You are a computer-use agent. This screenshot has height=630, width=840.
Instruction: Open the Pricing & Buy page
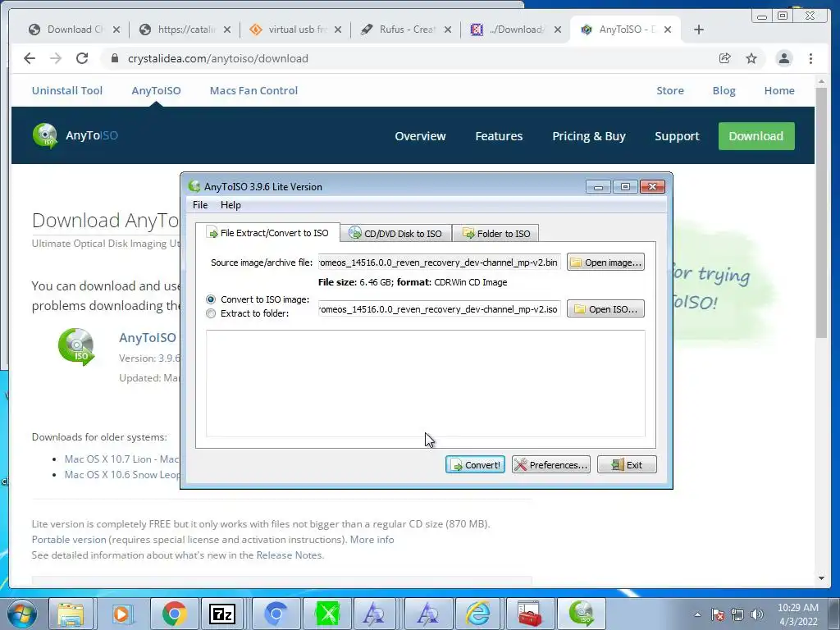[589, 136]
